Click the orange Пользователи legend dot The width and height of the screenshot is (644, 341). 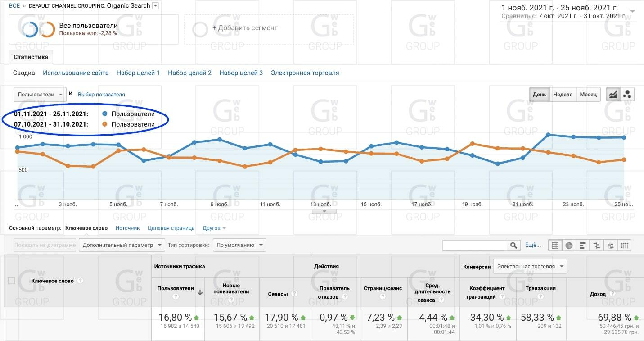[105, 124]
